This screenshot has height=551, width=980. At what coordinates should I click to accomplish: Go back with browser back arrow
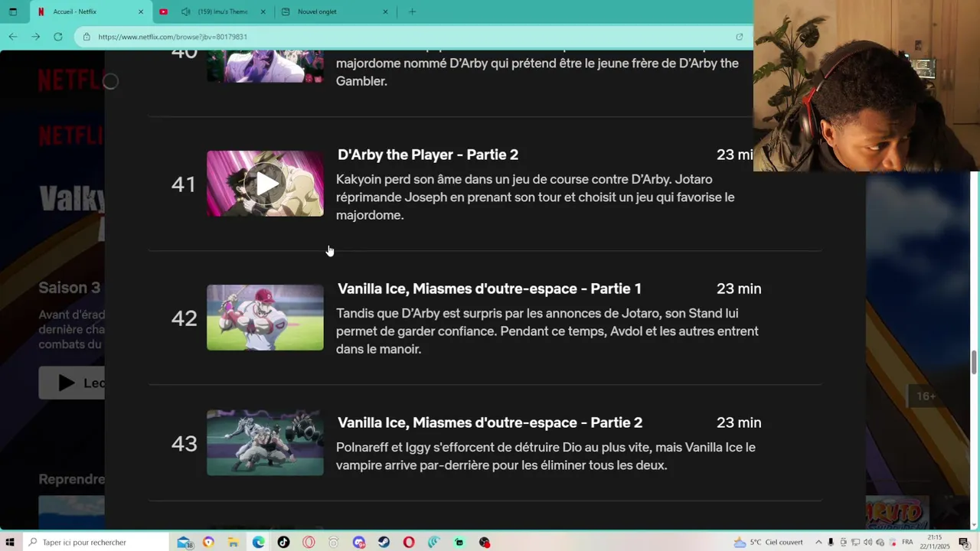tap(13, 37)
